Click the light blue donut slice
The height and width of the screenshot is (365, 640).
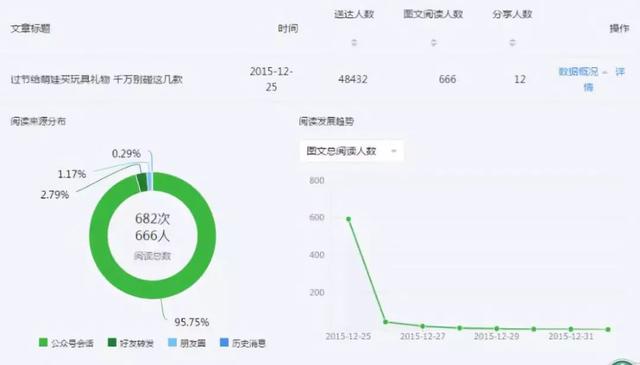pyautogui.click(x=150, y=182)
